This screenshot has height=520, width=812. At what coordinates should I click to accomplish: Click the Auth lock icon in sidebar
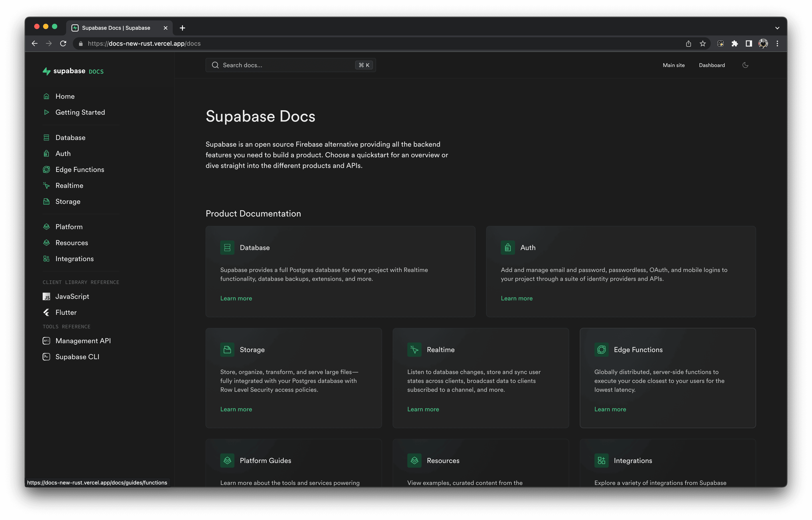pos(47,154)
